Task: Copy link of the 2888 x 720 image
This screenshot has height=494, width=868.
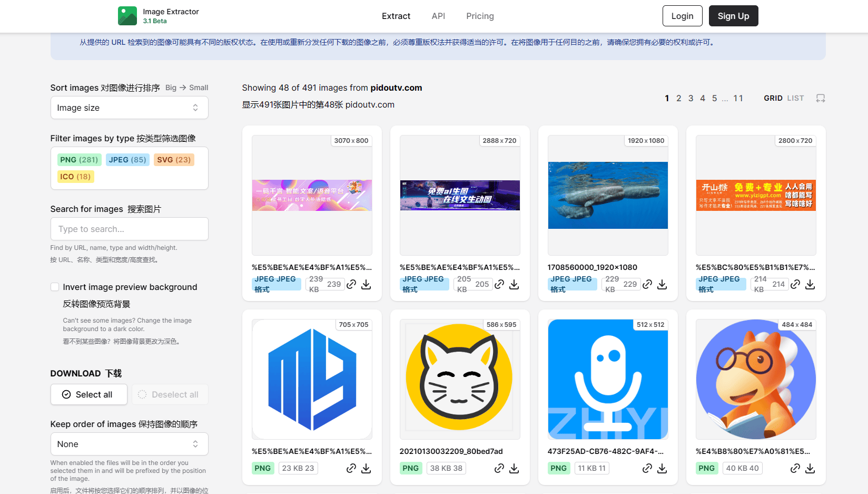Action: pos(499,284)
